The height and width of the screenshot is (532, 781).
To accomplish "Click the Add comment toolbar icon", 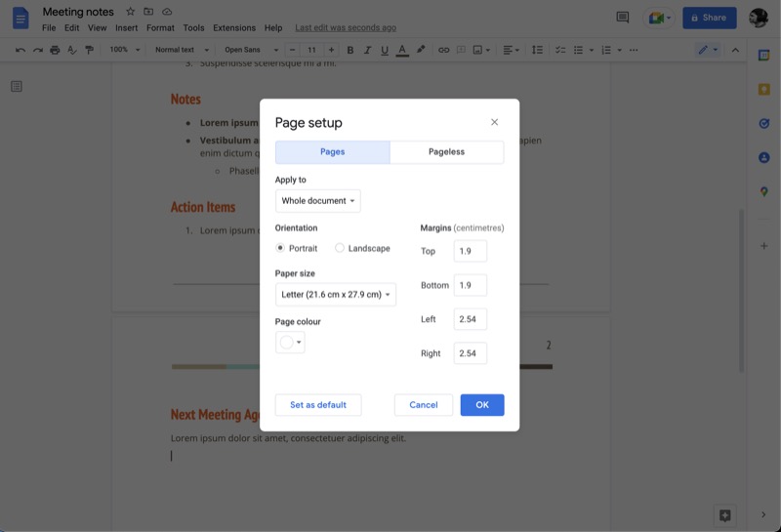I will (461, 50).
